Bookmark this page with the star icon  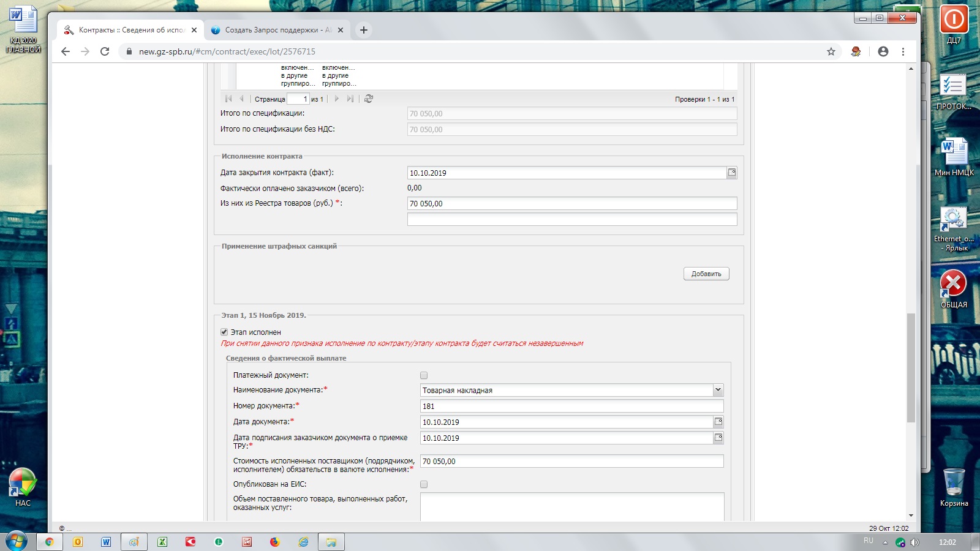[x=831, y=51]
